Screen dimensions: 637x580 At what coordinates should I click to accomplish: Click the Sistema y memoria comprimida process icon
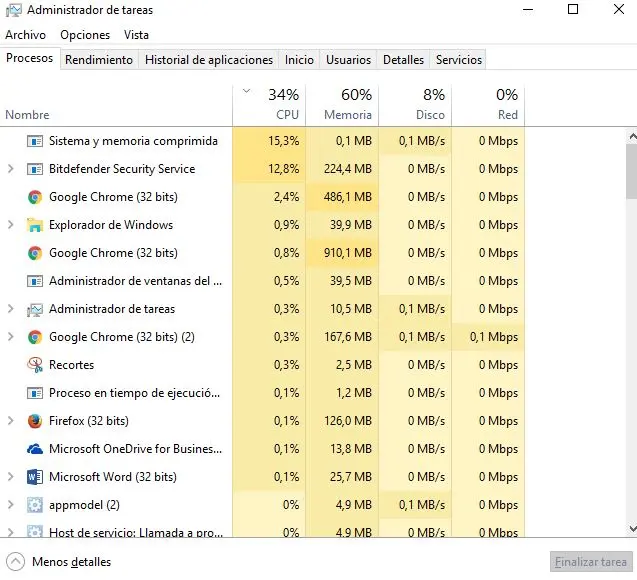tap(35, 141)
